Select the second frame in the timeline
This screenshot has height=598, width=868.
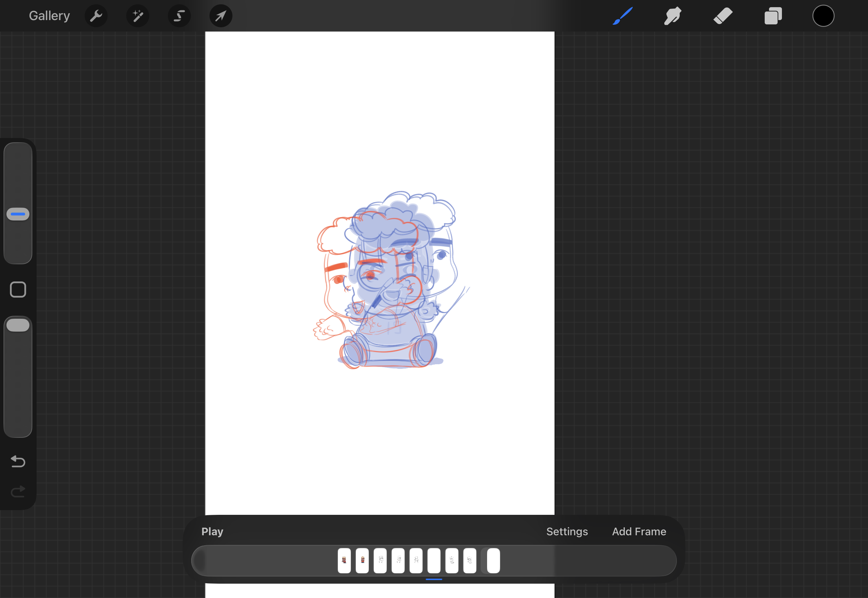(362, 560)
